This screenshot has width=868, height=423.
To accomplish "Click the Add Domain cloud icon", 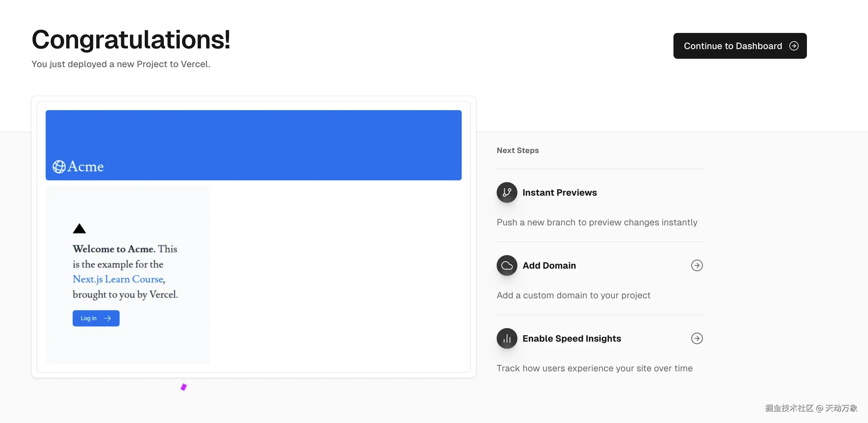I will [506, 265].
